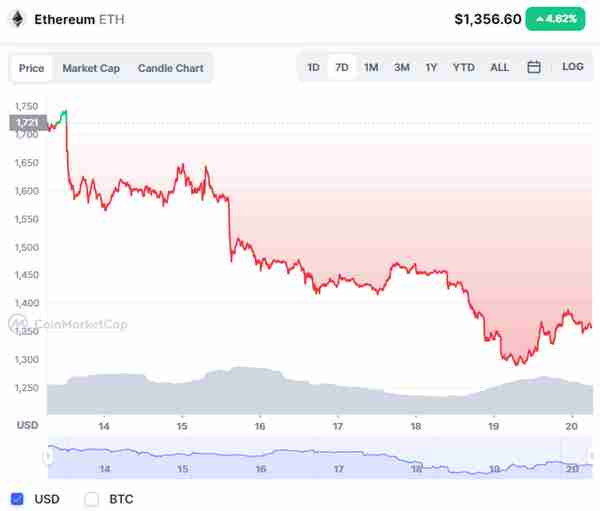This screenshot has width=600, height=511.
Task: Click the 1,721 price label marker
Action: pyautogui.click(x=28, y=123)
